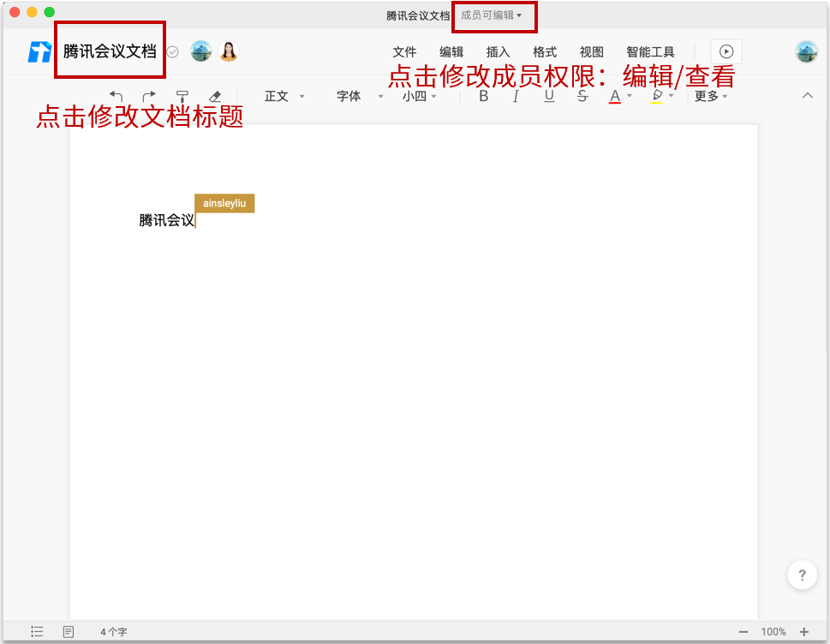This screenshot has height=644, width=830.
Task: Open the 格式 menu
Action: pyautogui.click(x=545, y=52)
